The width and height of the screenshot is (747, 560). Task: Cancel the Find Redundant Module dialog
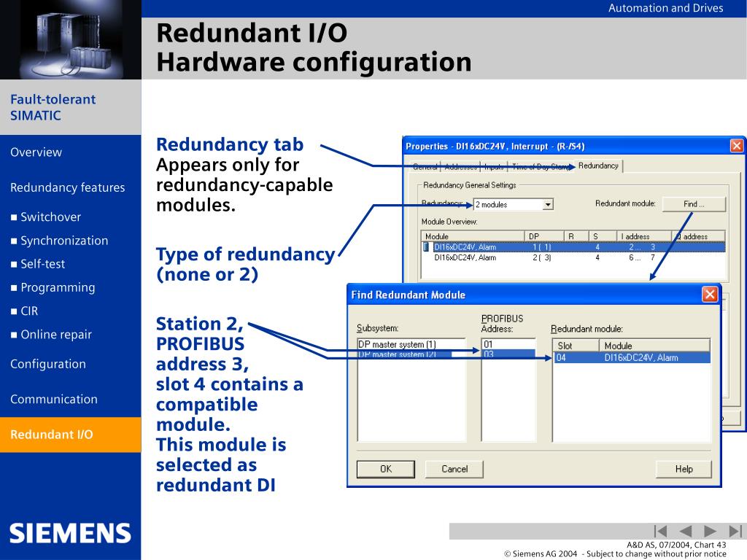(454, 469)
